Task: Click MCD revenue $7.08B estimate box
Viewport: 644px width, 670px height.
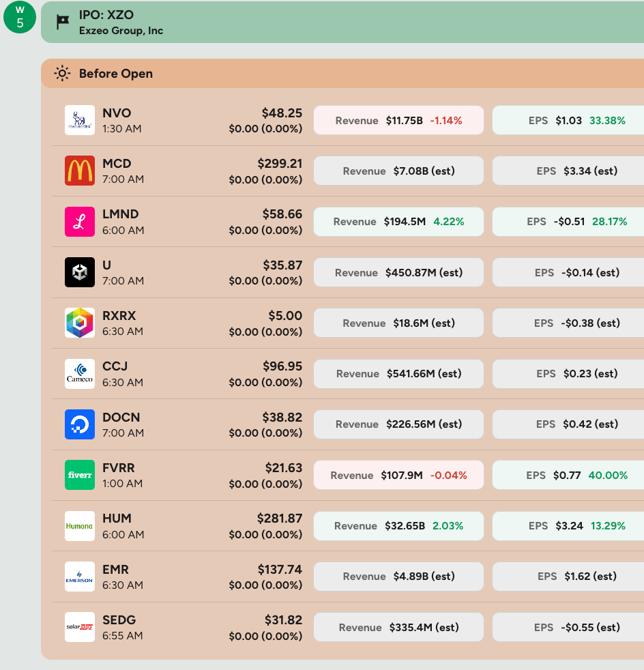Action: [398, 171]
